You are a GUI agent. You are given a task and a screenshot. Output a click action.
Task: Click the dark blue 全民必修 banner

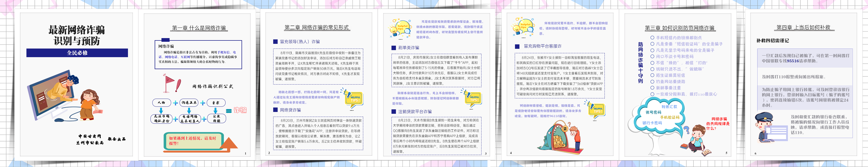(x=77, y=53)
